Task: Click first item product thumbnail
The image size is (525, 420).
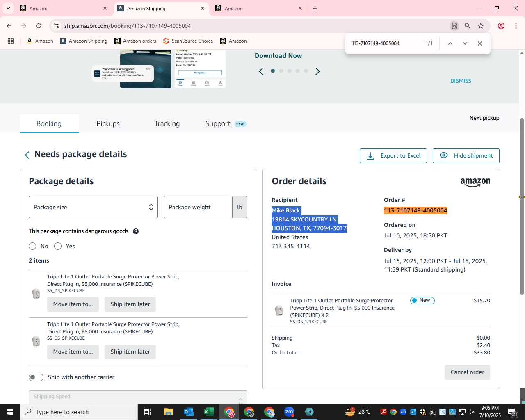Action: click(x=37, y=293)
